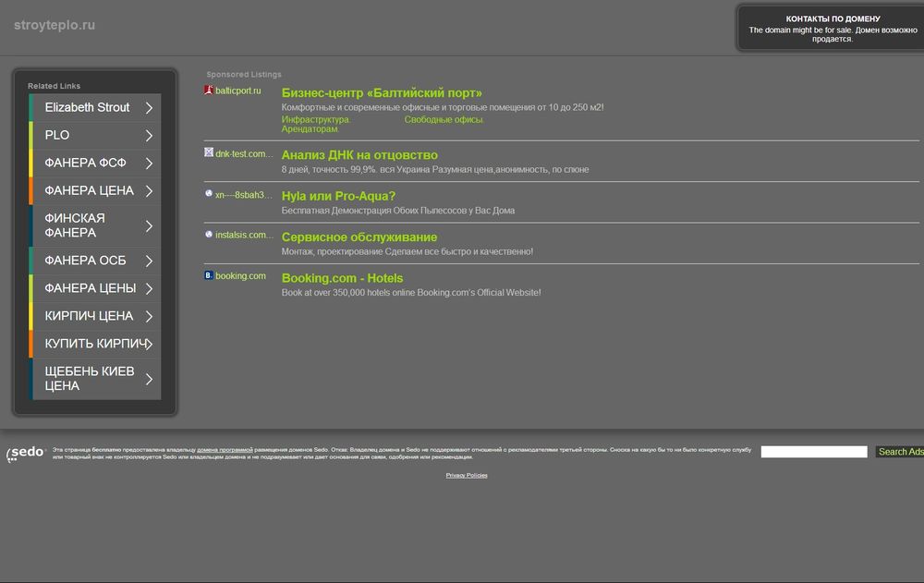Click the balticport.ru favicon icon
This screenshot has height=583, width=924.
click(x=209, y=91)
